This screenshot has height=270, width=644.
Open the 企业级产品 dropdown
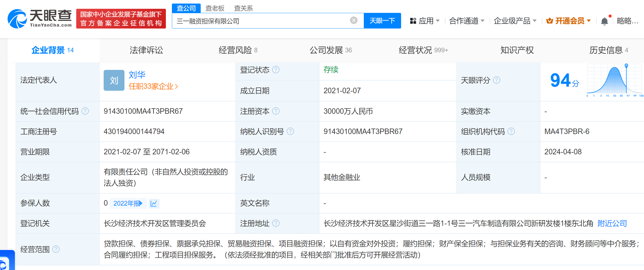click(515, 21)
